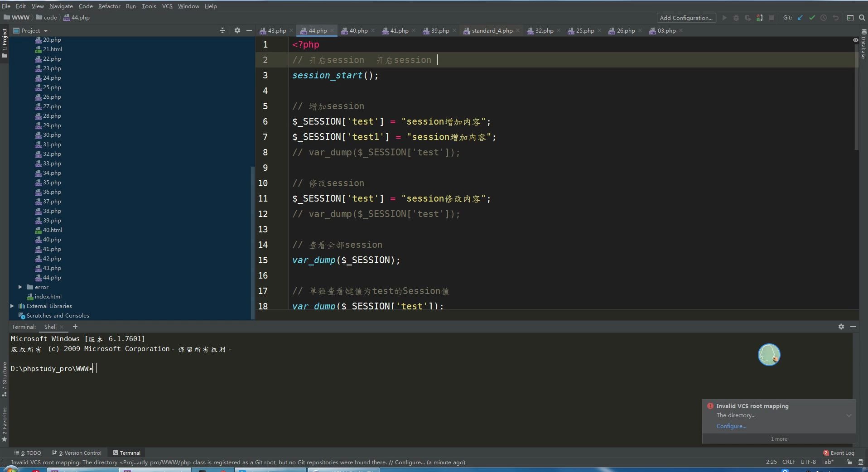The width and height of the screenshot is (868, 472).
Task: Click the editor highlighting level Hector icon
Action: point(860,462)
